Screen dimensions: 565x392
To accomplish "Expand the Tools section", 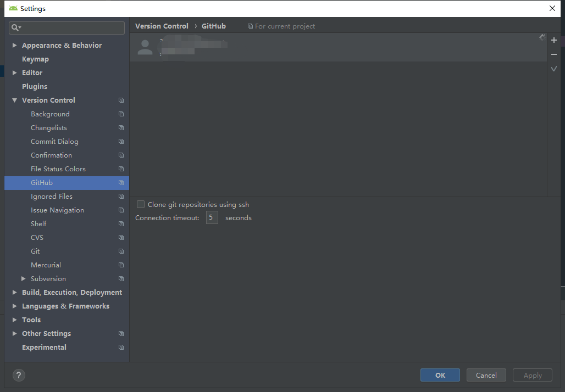I will 14,320.
